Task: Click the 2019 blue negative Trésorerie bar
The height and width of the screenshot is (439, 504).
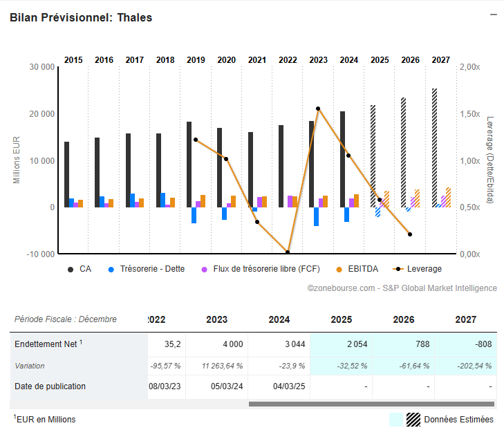Action: pos(194,215)
